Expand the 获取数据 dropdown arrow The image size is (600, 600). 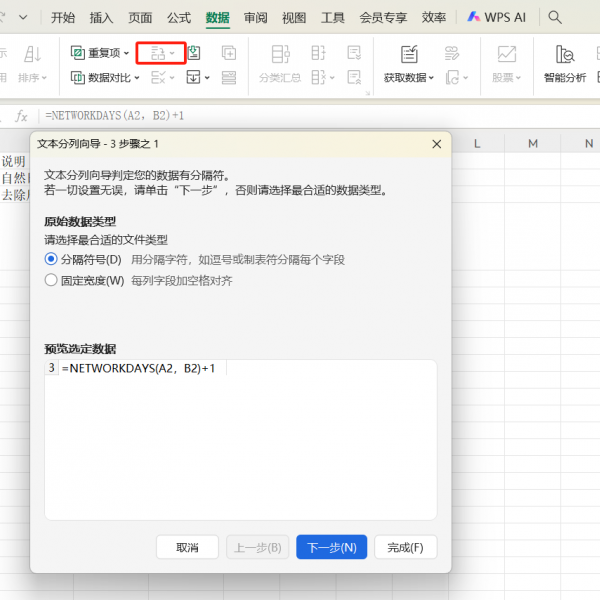coord(431,78)
